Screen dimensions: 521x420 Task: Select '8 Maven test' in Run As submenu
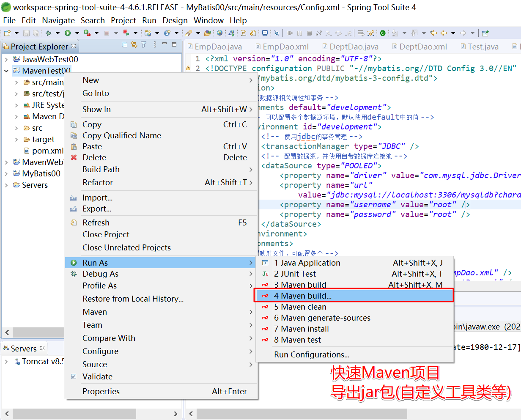354,340
